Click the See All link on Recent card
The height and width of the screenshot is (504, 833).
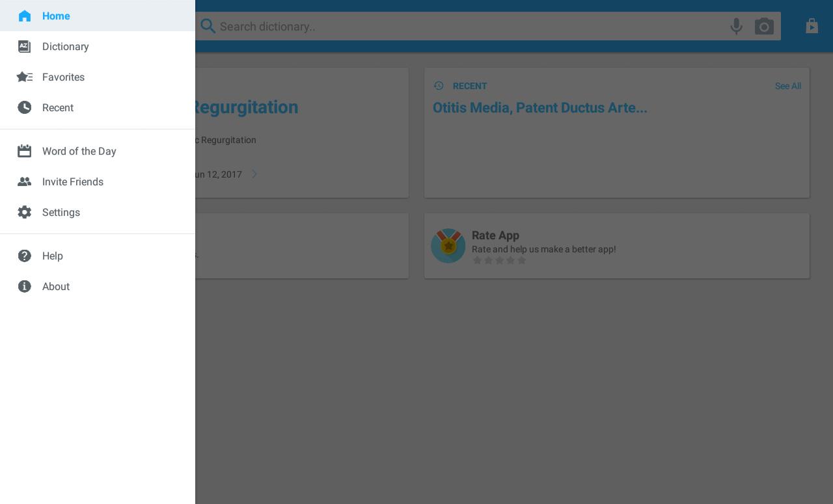[787, 86]
